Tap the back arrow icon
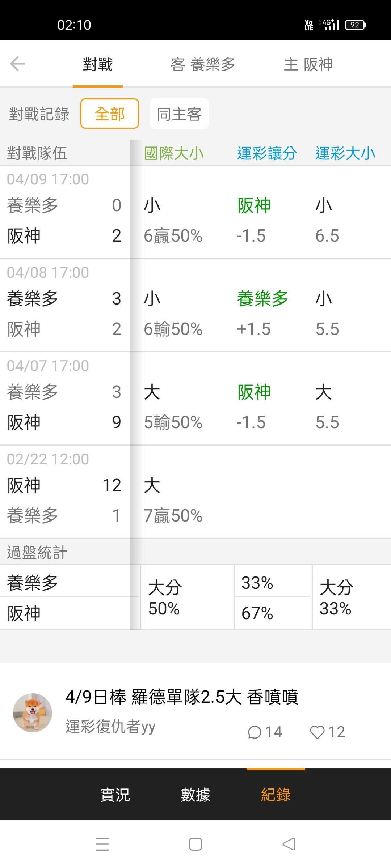This screenshot has width=391, height=868. [17, 64]
